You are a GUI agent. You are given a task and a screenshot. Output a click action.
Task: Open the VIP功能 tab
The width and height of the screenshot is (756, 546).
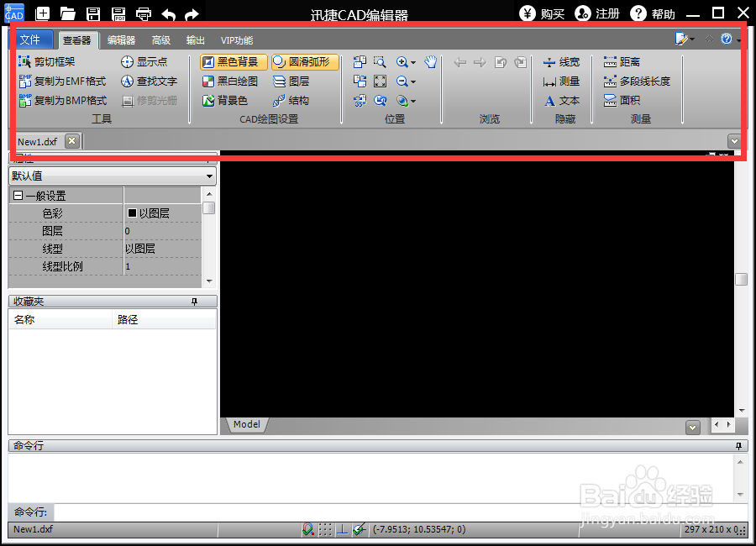point(237,40)
